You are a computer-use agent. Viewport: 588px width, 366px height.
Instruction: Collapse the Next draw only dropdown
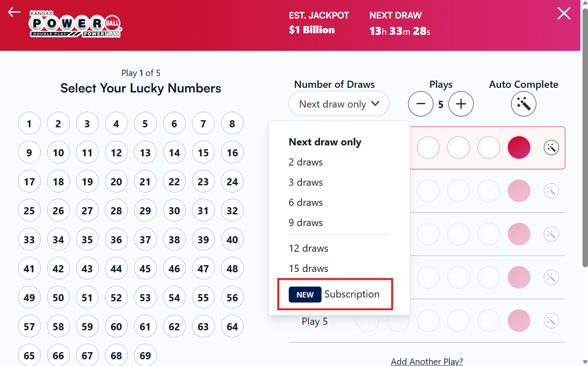click(x=339, y=104)
